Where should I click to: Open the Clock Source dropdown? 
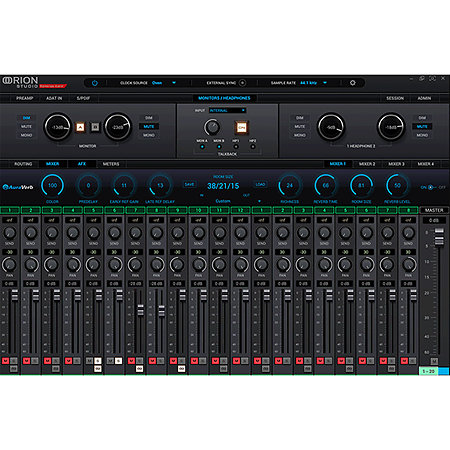174,83
